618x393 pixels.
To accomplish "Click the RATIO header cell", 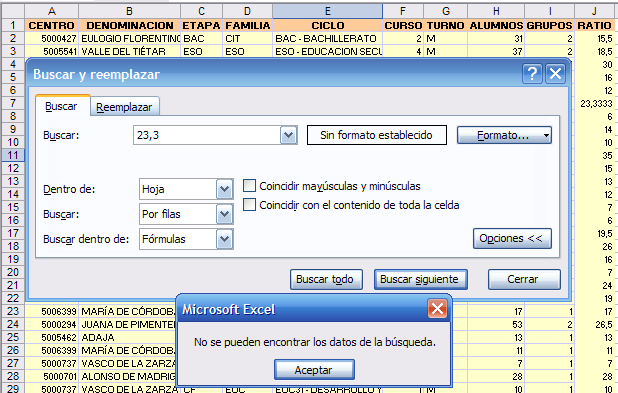I will click(594, 25).
